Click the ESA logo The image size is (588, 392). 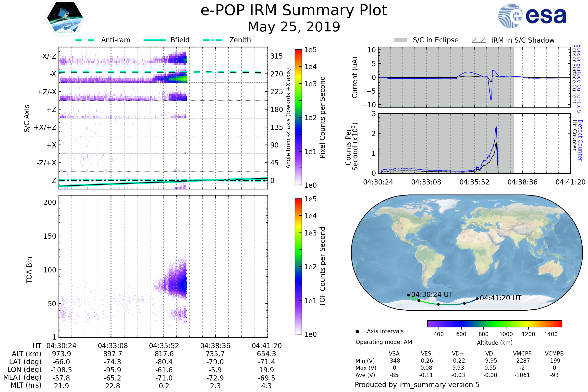click(x=532, y=15)
